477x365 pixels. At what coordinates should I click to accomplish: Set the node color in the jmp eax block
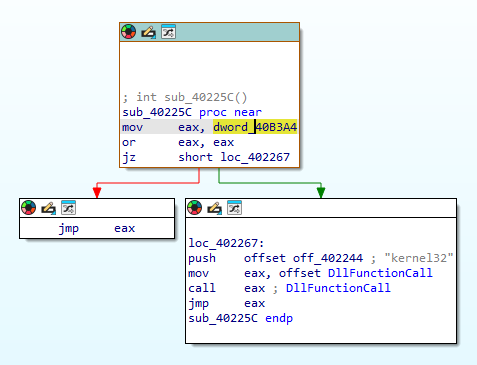[28, 208]
